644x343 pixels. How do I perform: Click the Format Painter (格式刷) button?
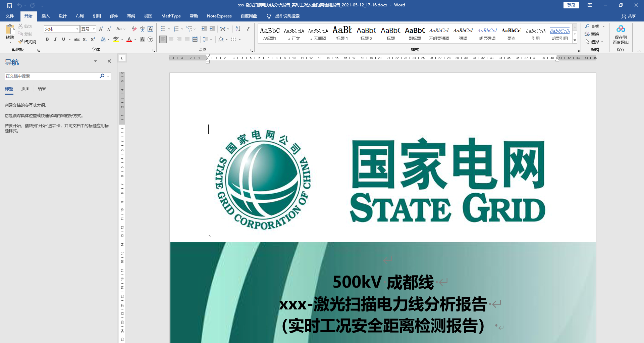point(27,42)
